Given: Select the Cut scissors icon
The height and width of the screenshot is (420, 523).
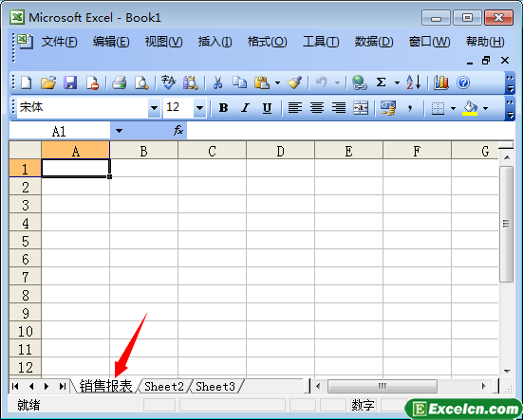Looking at the screenshot, I should [x=217, y=82].
